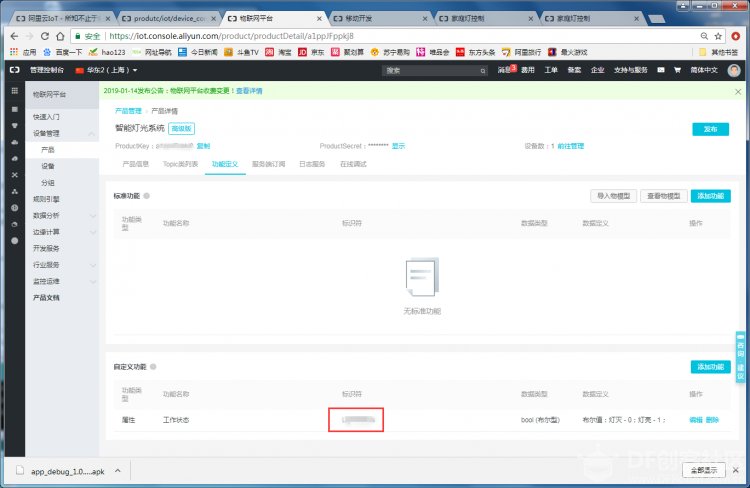
Task: Open the 百度一下 bookmark
Action: (63, 52)
